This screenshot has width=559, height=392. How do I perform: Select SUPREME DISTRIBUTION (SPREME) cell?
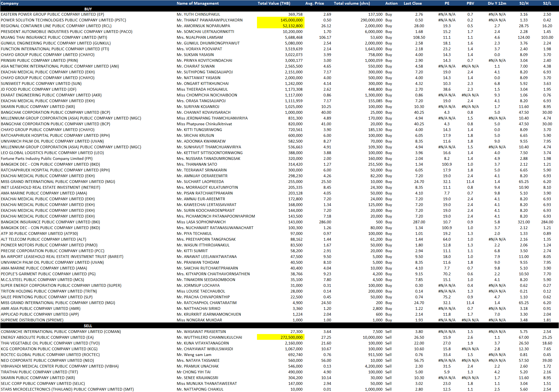pyautogui.click(x=32, y=320)
